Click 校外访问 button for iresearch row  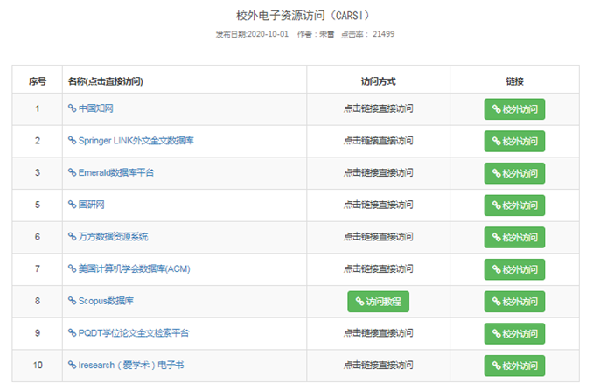(515, 366)
